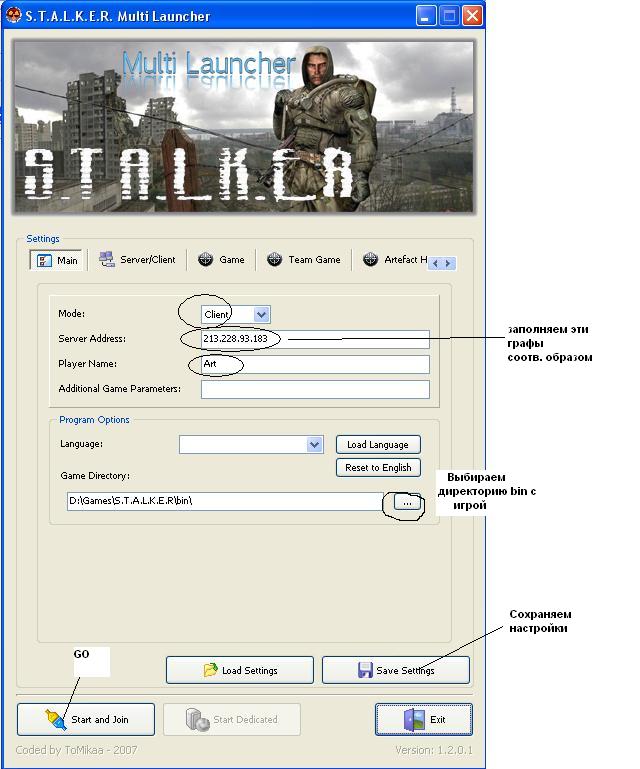Click the S.T.A.L.K.E.R. title bar app icon
The width and height of the screenshot is (640, 769).
click(x=13, y=15)
